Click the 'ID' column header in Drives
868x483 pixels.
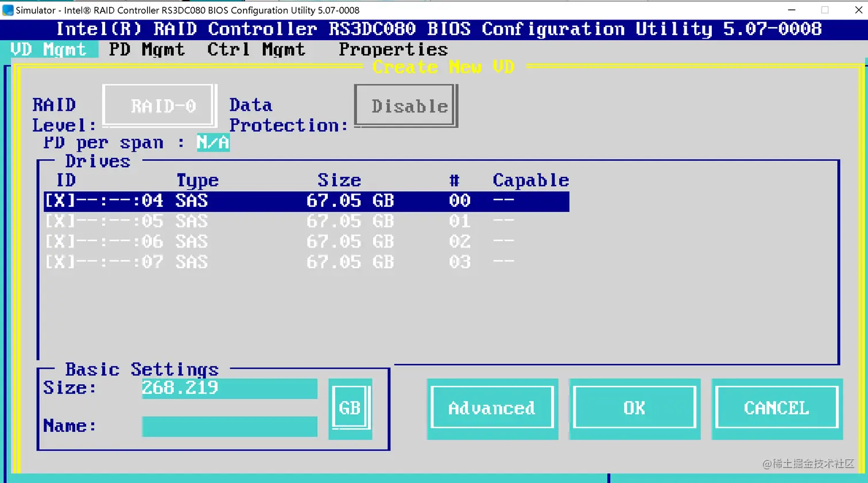click(65, 180)
